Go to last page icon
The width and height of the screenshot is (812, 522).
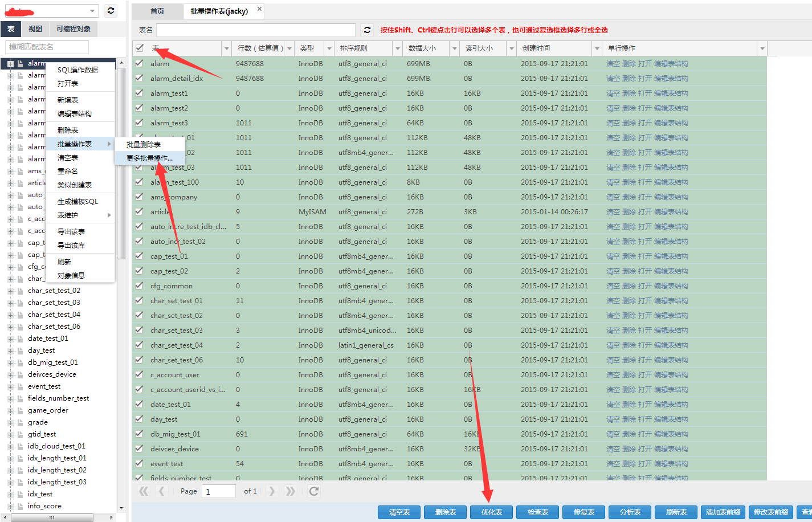pos(290,491)
